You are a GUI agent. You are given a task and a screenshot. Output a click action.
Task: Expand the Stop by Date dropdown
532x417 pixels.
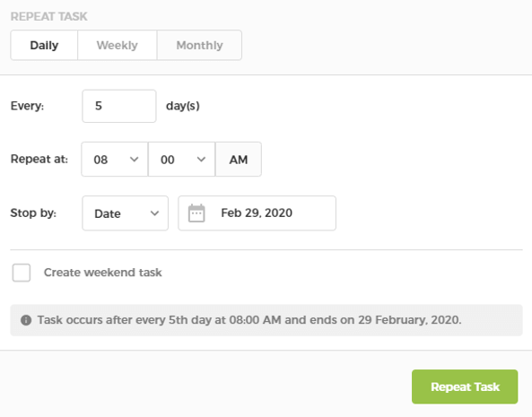(x=126, y=213)
